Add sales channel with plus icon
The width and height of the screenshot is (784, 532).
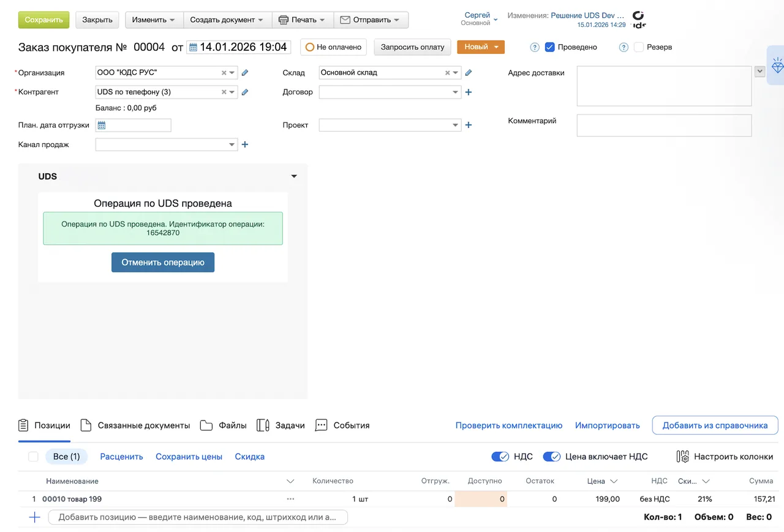point(245,144)
